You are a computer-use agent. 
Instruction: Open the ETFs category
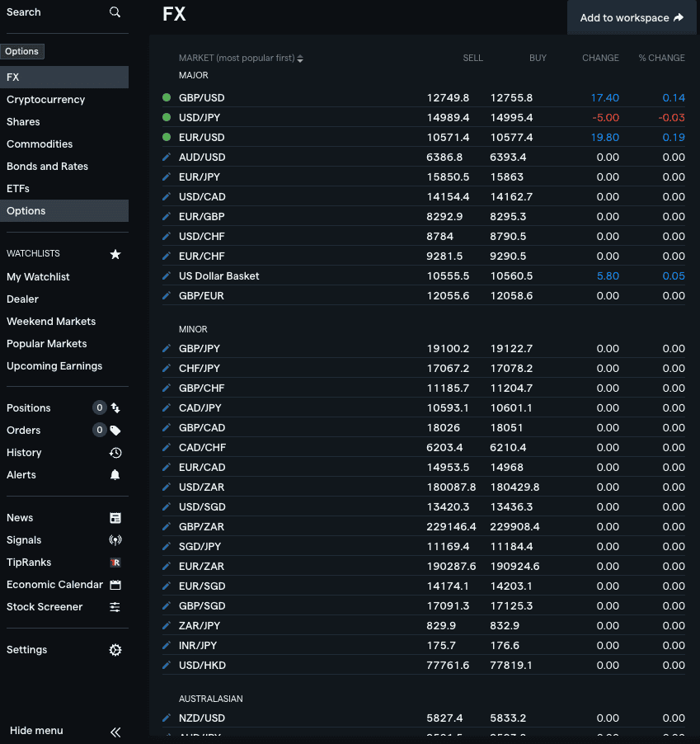[18, 189]
